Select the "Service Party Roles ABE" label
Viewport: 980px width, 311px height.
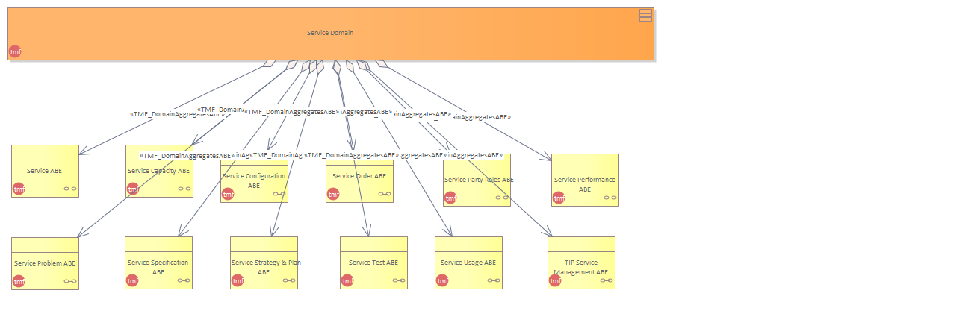479,180
